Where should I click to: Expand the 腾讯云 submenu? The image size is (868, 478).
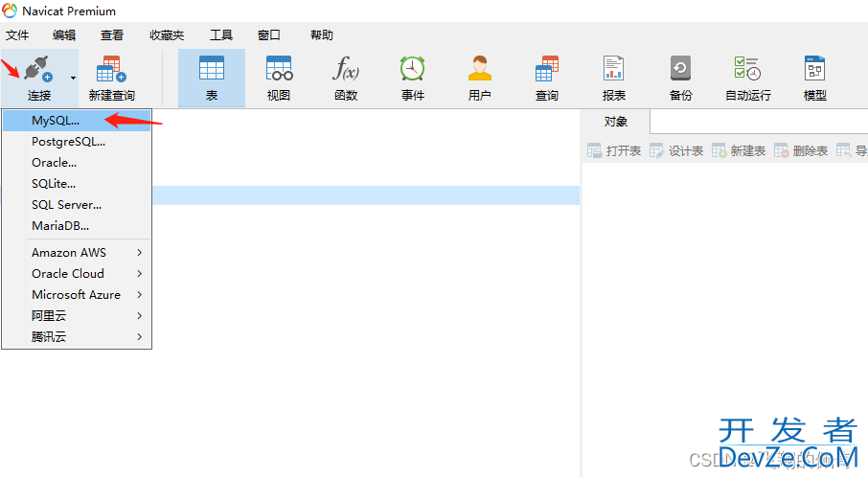(77, 336)
